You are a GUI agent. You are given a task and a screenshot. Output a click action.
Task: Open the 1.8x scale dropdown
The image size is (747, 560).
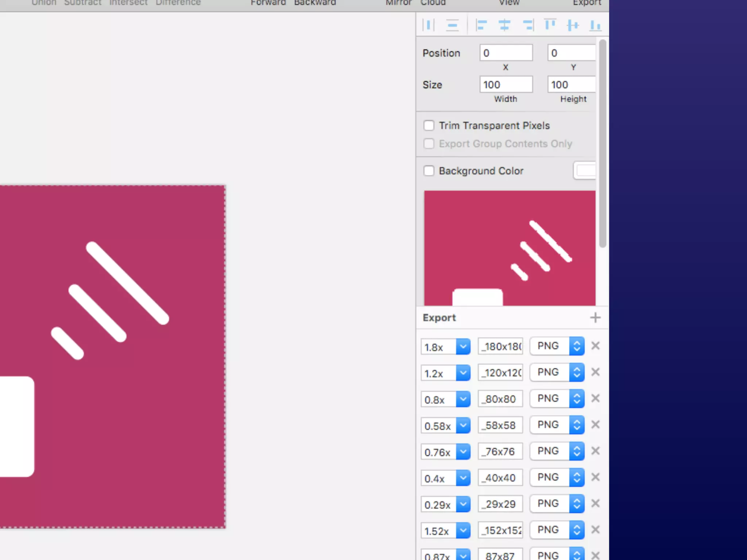click(463, 346)
